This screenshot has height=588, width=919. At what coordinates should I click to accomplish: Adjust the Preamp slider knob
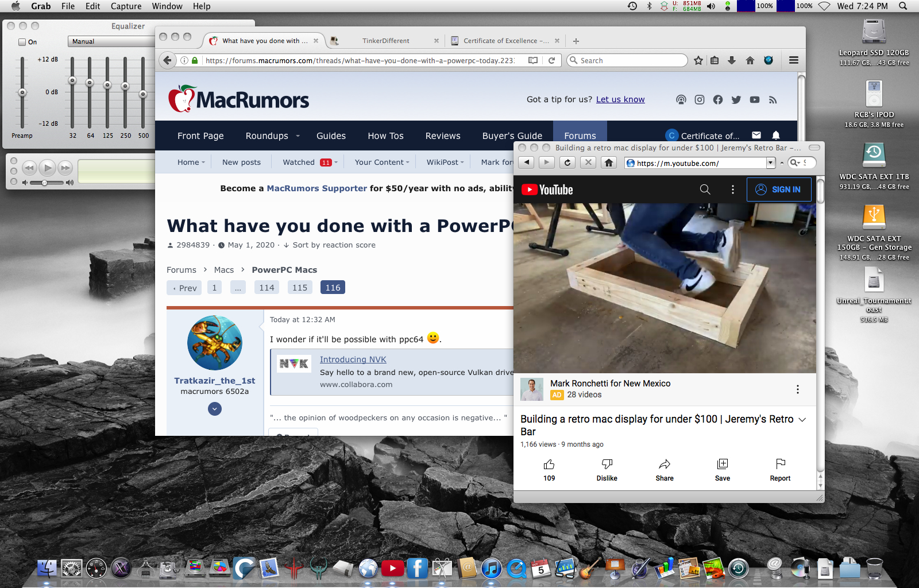22,92
